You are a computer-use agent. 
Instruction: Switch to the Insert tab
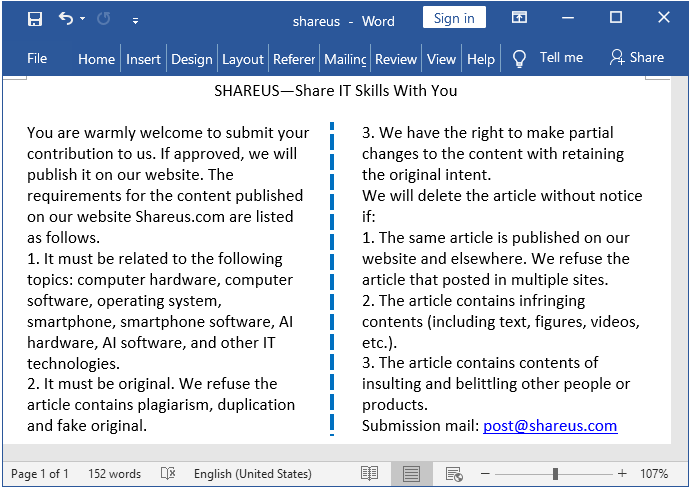[143, 59]
